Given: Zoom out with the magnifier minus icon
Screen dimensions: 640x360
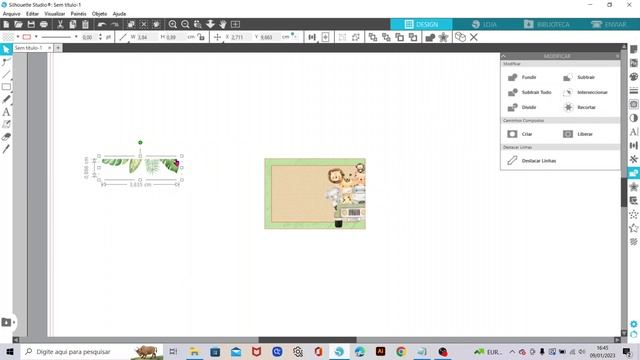Looking at the screenshot, I should [x=185, y=24].
